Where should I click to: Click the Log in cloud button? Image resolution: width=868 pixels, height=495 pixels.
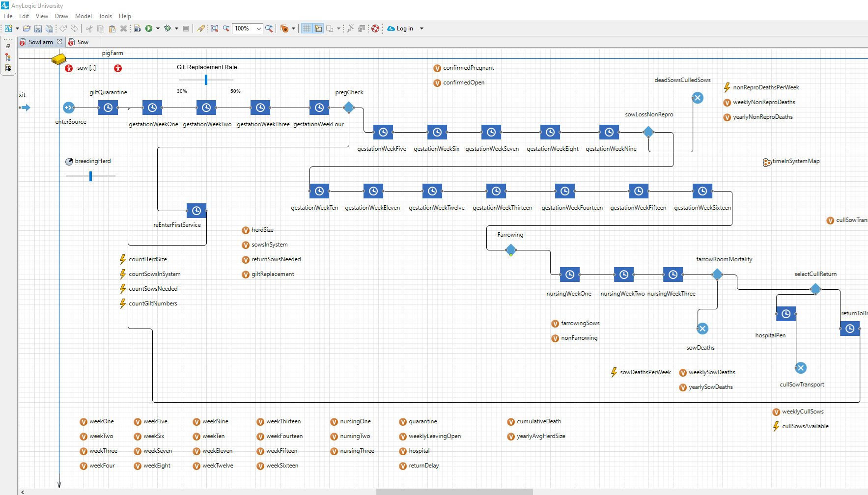tap(400, 28)
